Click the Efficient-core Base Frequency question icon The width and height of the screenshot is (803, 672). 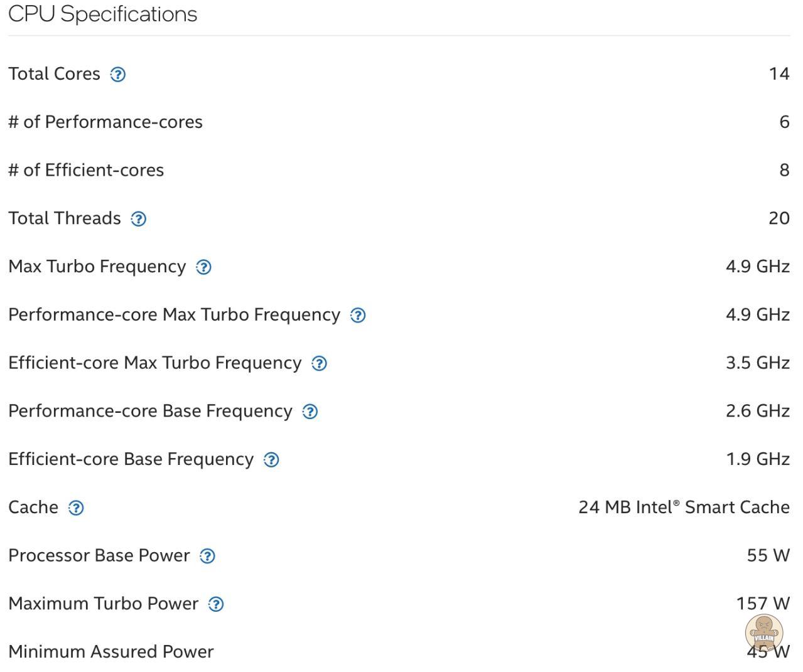pos(271,460)
